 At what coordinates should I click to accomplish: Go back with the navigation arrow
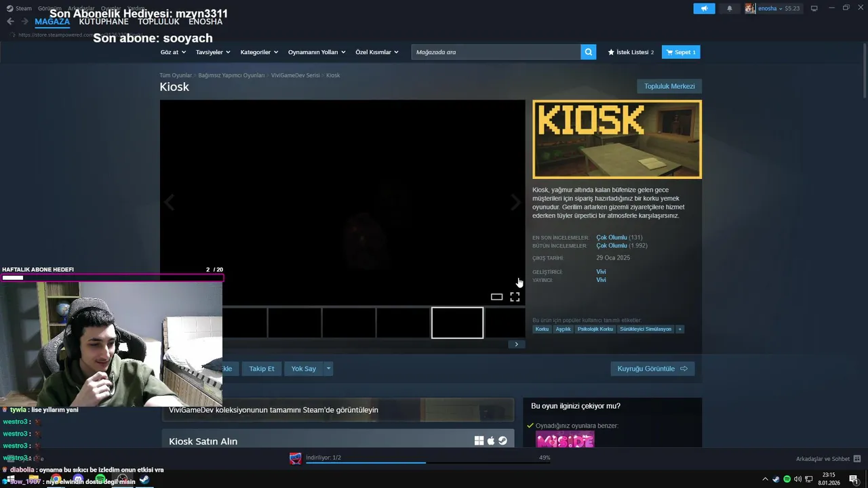pos(10,21)
